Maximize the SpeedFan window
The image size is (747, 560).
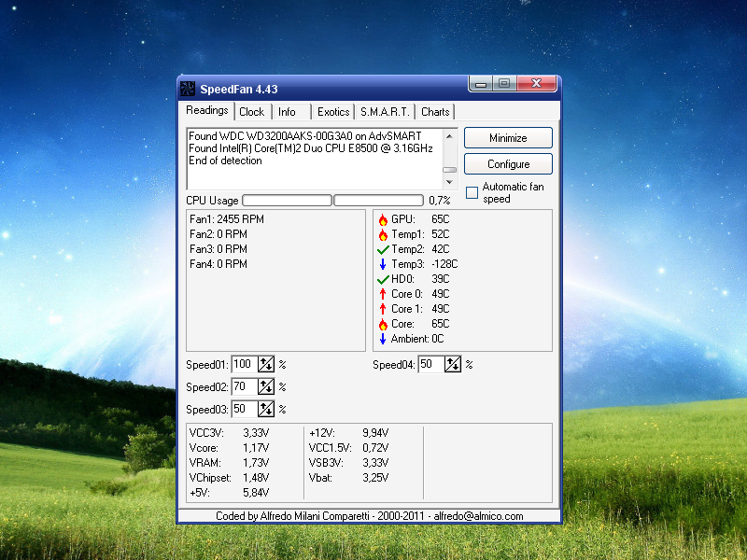click(x=504, y=83)
